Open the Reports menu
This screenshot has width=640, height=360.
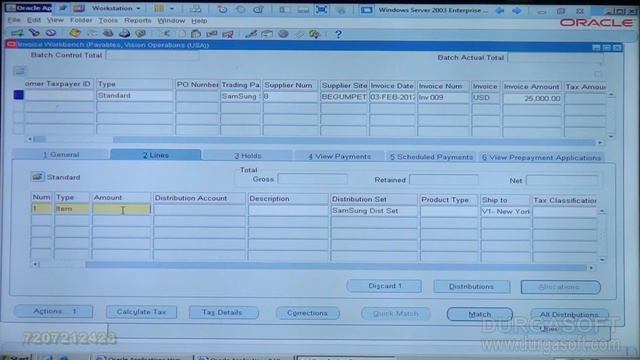point(138,20)
